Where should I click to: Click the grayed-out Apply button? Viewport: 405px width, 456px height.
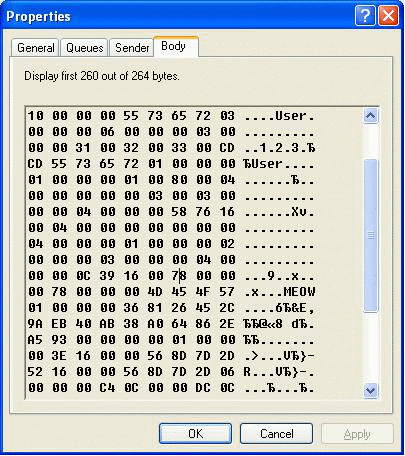click(357, 434)
